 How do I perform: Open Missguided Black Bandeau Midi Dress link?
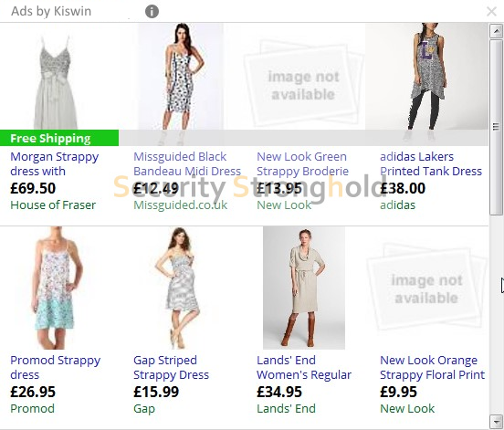tap(187, 164)
